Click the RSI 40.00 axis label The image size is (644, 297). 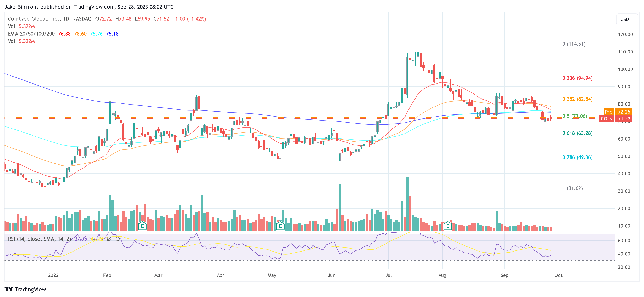click(624, 254)
